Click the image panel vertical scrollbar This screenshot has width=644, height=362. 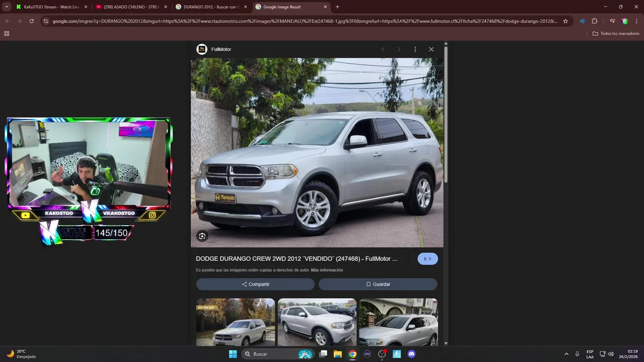[x=446, y=116]
